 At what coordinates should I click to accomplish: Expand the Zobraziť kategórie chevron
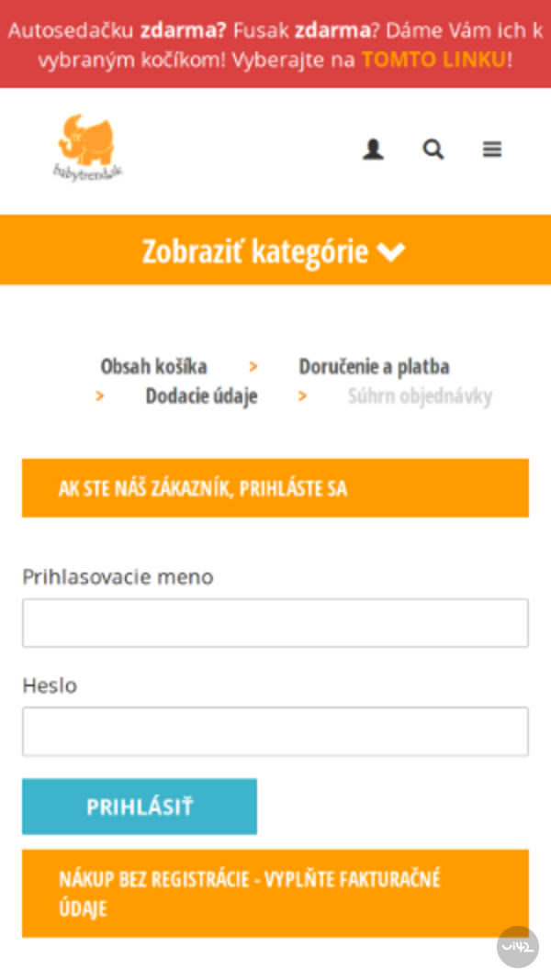tap(393, 250)
